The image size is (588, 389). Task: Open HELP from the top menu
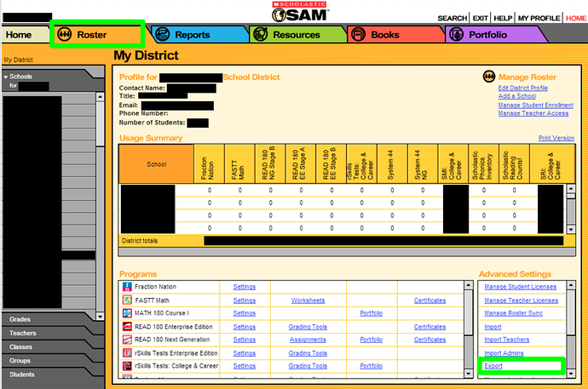coord(503,18)
